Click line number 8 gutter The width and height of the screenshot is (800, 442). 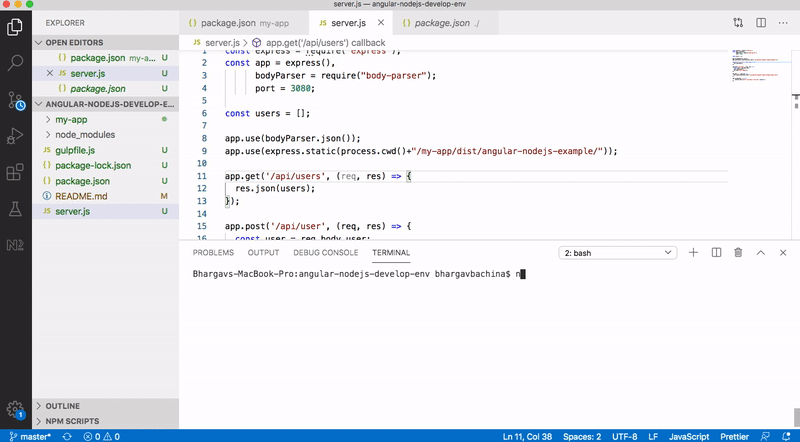pos(204,138)
